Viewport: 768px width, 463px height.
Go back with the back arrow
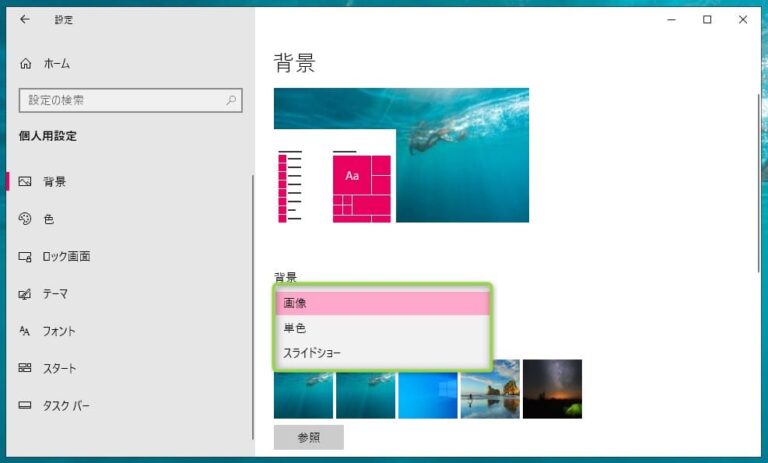coord(24,20)
